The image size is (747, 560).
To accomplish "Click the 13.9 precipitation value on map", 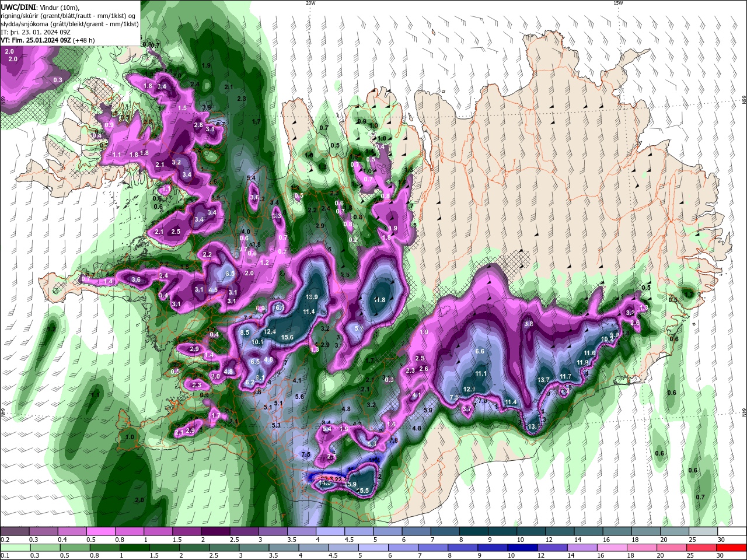I will [x=312, y=297].
